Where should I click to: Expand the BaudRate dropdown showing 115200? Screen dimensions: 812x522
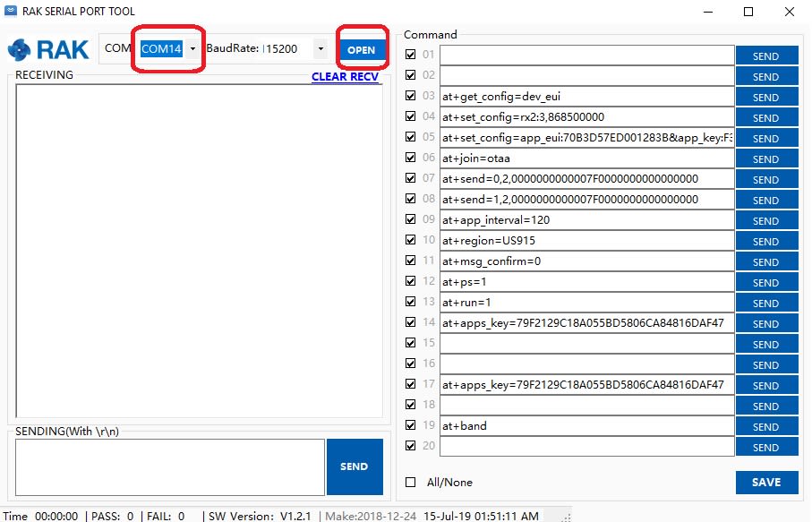pos(321,48)
